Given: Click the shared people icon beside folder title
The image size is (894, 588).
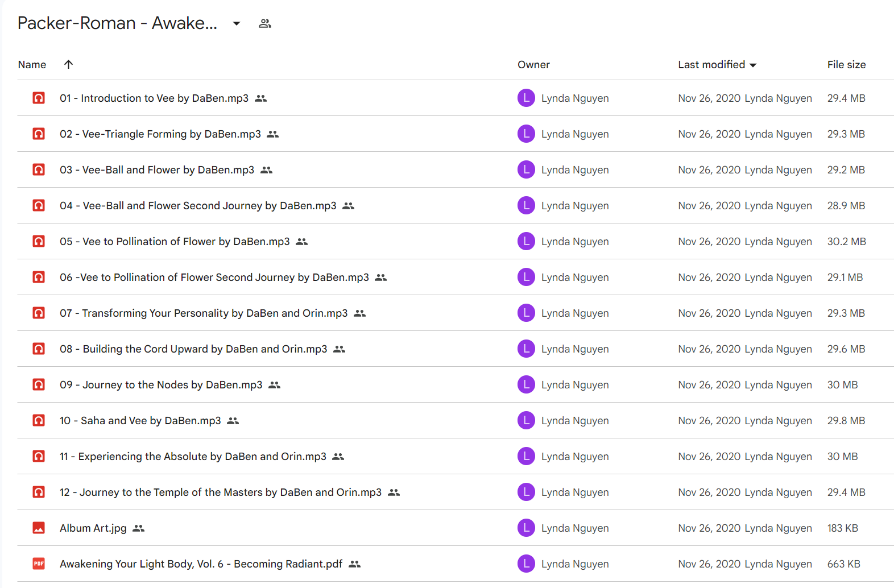Looking at the screenshot, I should tap(265, 23).
